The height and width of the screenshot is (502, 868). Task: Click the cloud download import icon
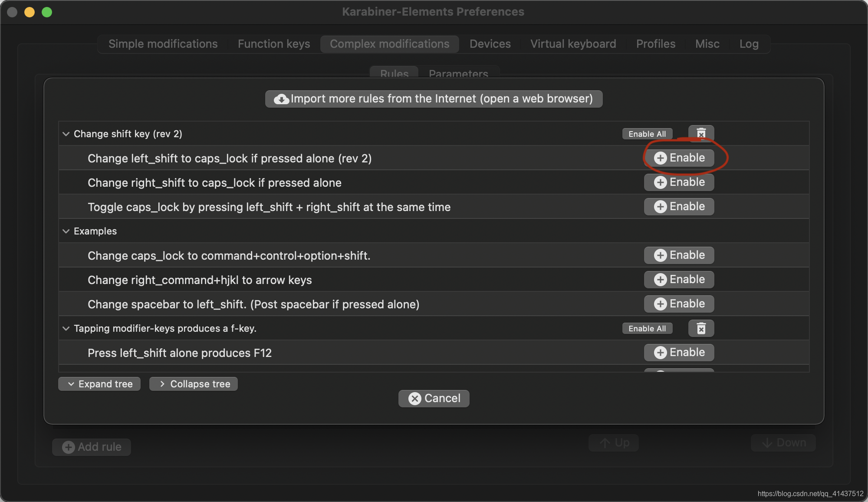tap(281, 99)
